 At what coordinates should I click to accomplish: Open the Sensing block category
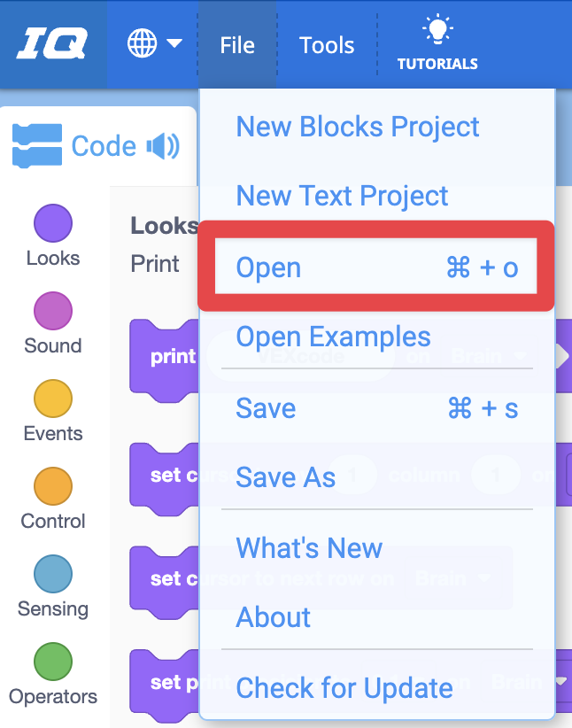pos(52,584)
